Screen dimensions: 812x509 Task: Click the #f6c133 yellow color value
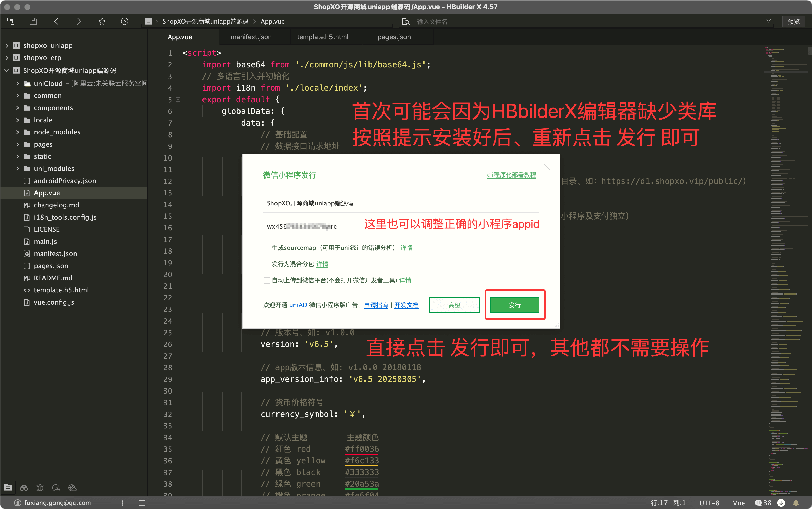coord(362,461)
